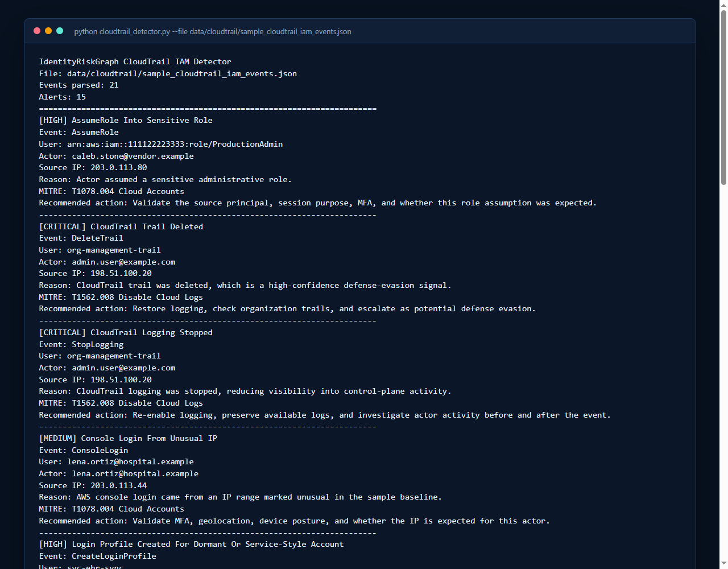This screenshot has height=569, width=728.
Task: Click the 'Re-enable logging, preserve available logs' recommendation
Action: 325,415
